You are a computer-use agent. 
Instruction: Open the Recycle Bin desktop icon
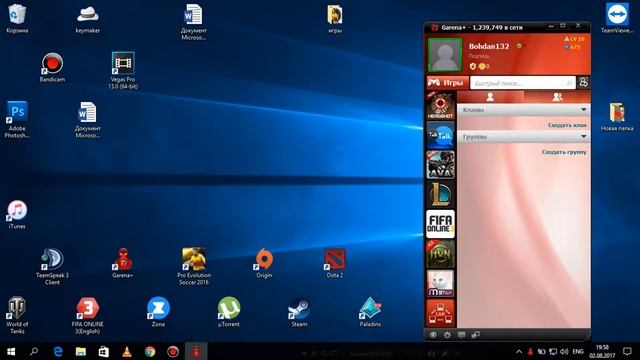[17, 18]
